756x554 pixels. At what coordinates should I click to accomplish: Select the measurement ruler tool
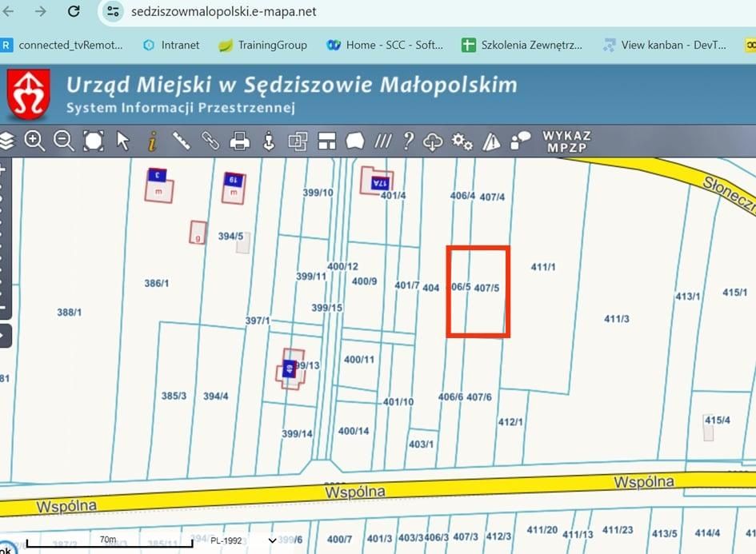point(181,141)
